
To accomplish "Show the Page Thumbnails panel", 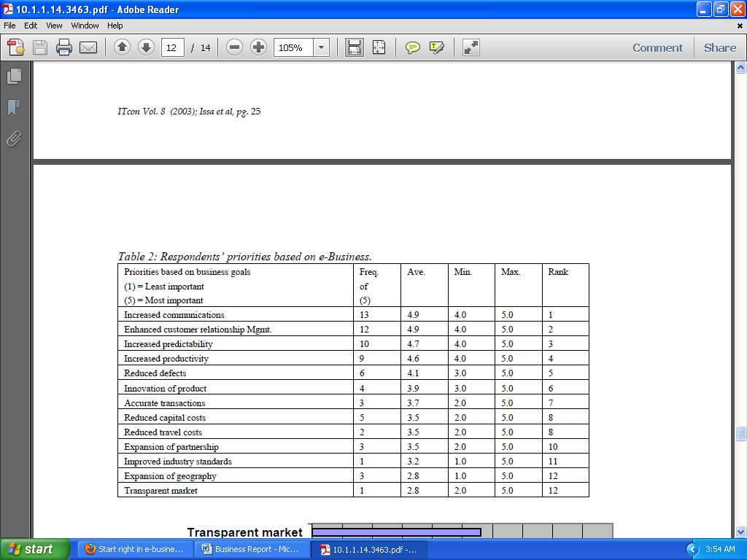I will pos(14,76).
